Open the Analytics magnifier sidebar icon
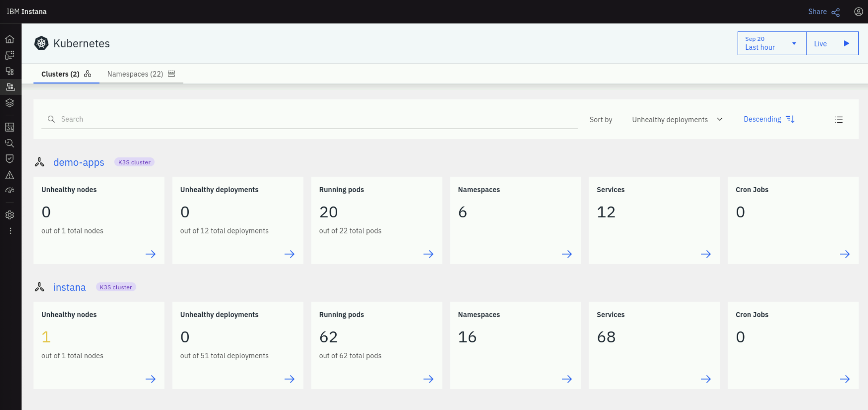 point(10,143)
